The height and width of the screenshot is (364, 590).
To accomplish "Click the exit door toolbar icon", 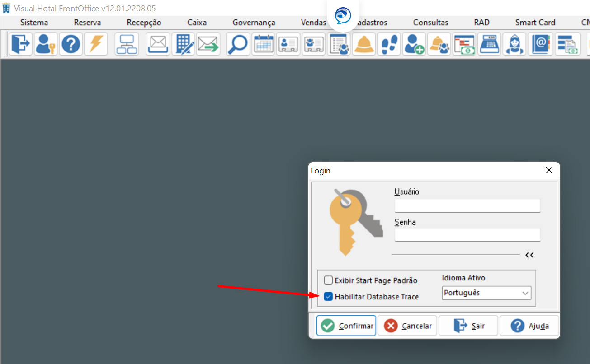I will pyautogui.click(x=20, y=44).
